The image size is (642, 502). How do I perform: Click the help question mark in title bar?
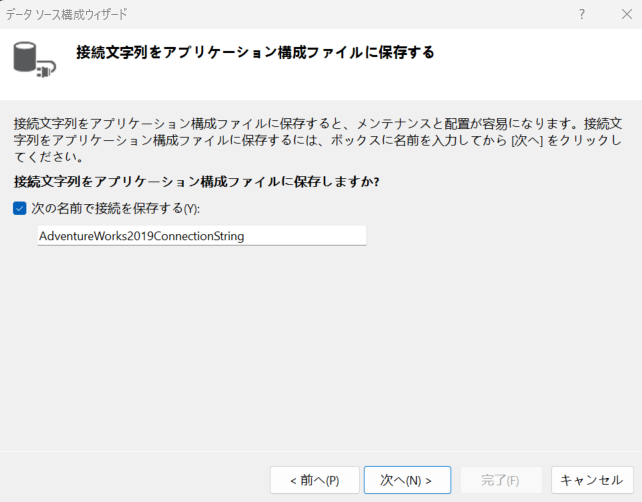[x=581, y=14]
